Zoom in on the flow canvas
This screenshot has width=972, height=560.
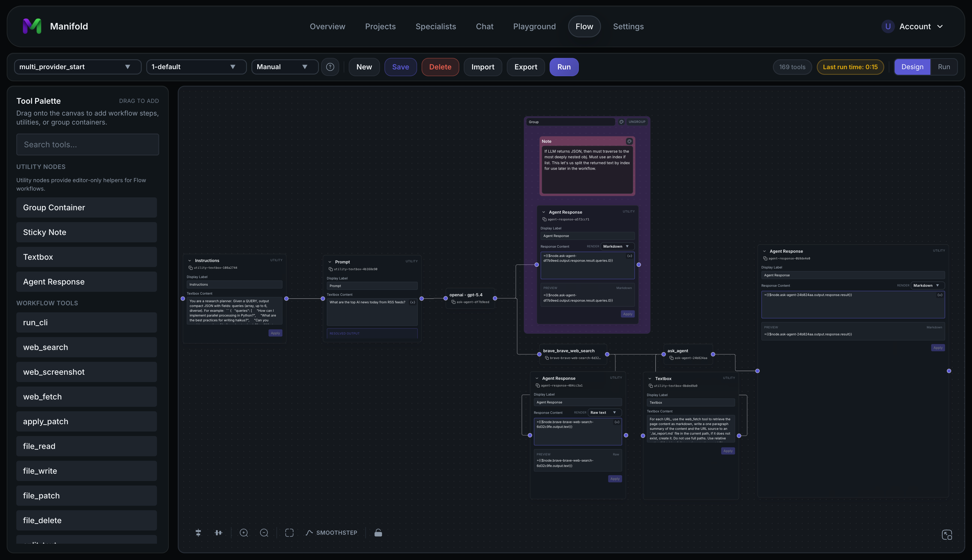244,533
